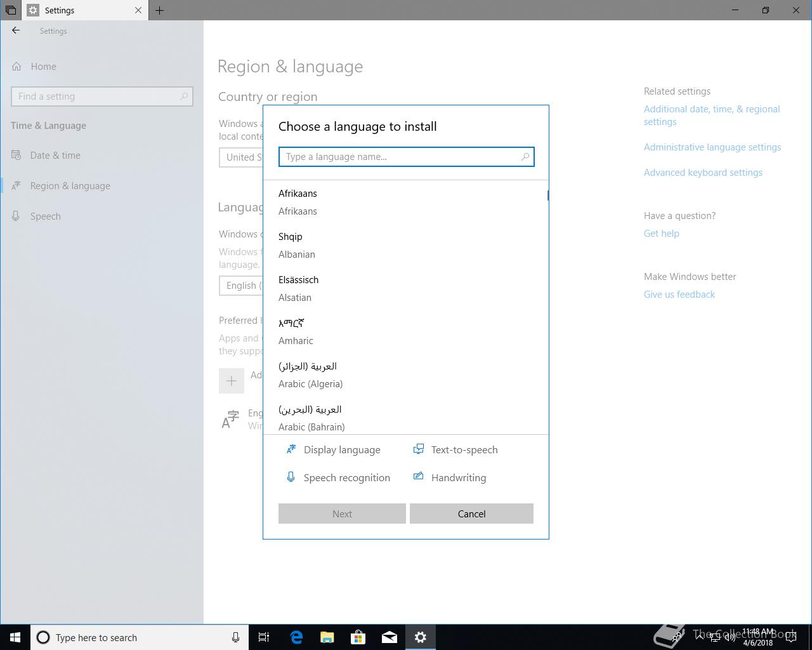Open the Country or region dropdown

[241, 157]
